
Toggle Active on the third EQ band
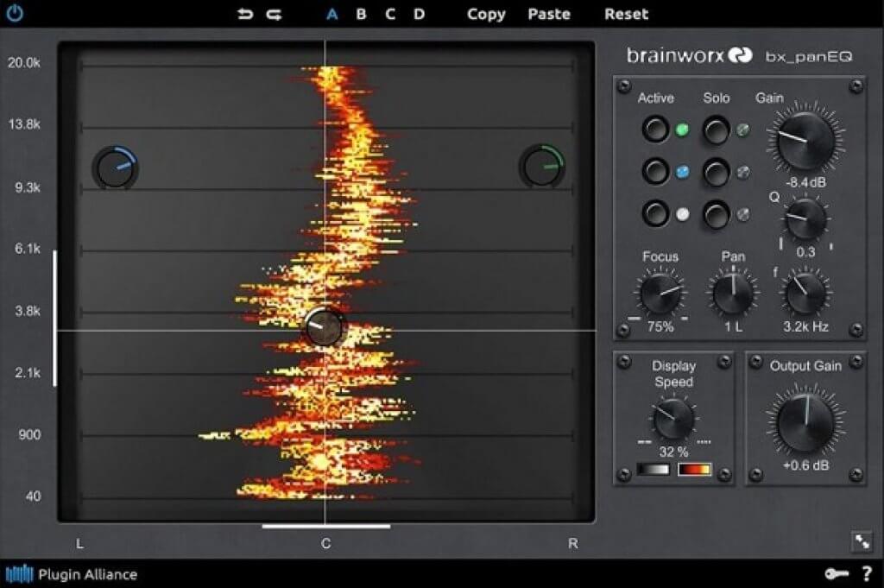pyautogui.click(x=654, y=214)
